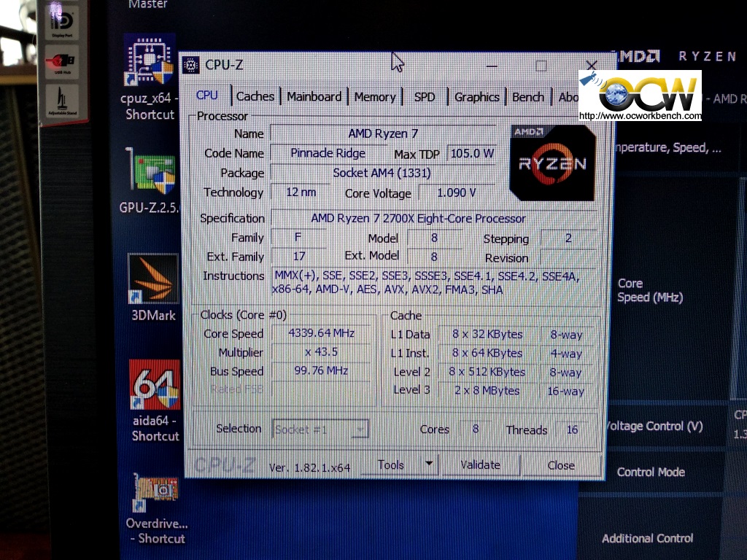Select the Graphics tab
The width and height of the screenshot is (747, 560).
[477, 97]
